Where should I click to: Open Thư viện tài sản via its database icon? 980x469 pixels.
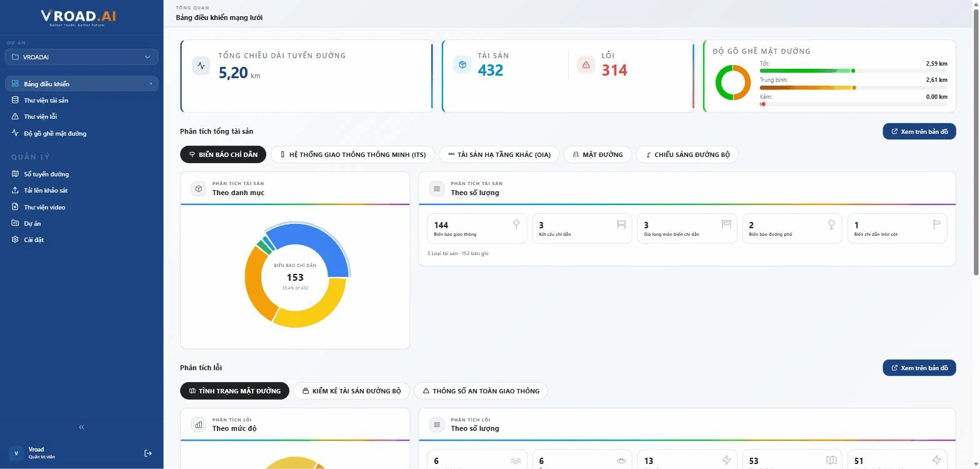[16, 100]
